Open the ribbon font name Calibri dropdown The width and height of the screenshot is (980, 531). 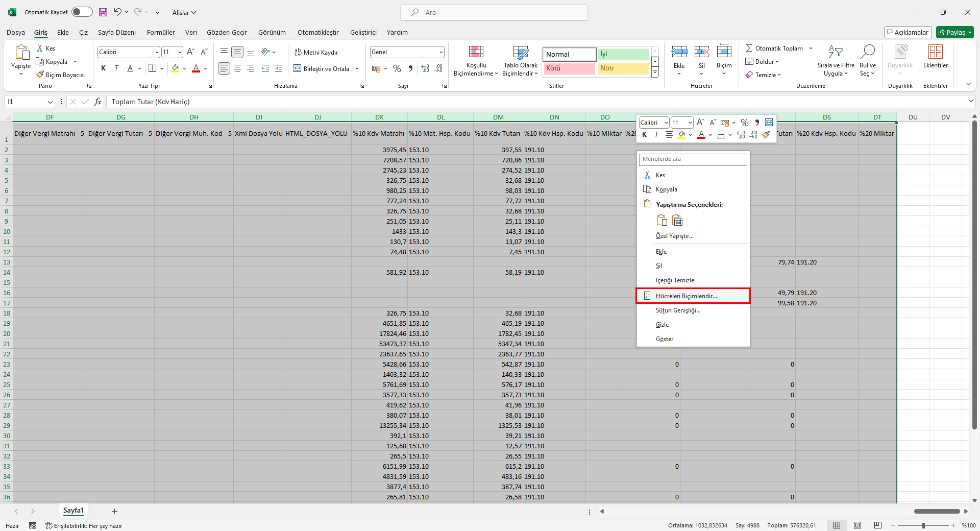click(x=156, y=52)
